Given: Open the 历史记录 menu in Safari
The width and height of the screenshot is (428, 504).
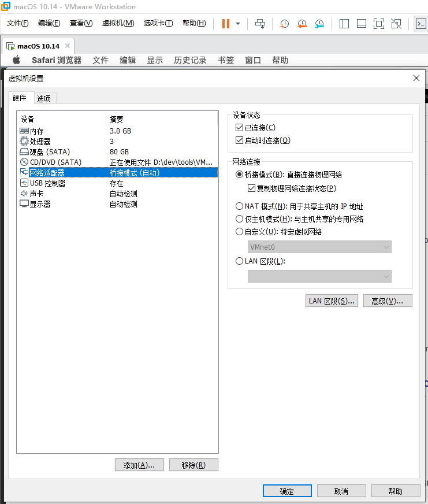Looking at the screenshot, I should (190, 60).
